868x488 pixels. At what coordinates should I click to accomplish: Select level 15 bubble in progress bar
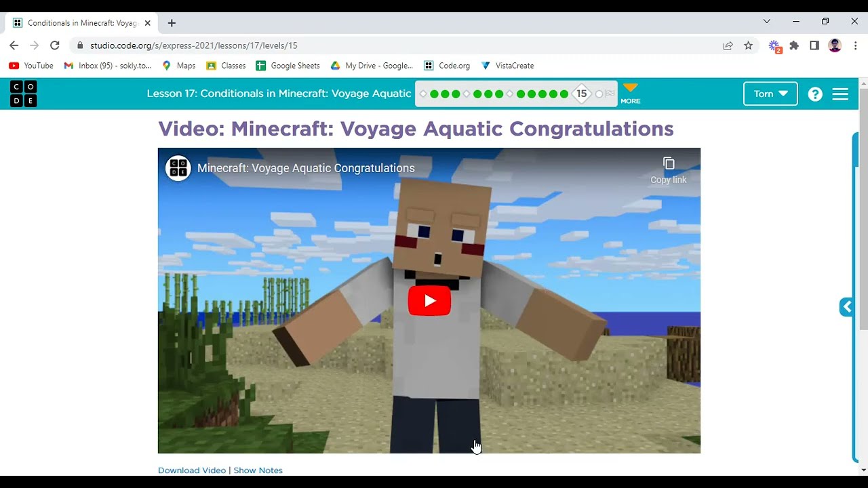(581, 94)
